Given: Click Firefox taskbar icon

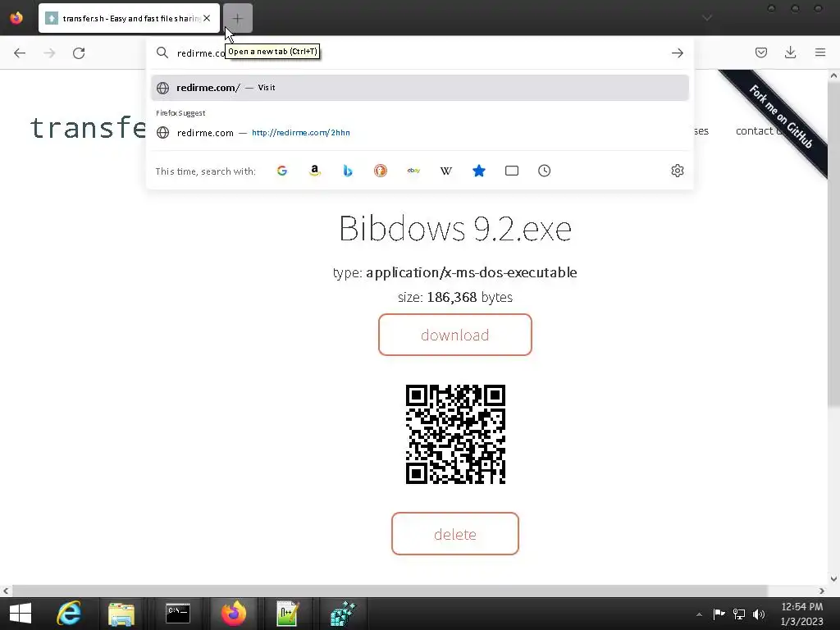Looking at the screenshot, I should tap(234, 614).
